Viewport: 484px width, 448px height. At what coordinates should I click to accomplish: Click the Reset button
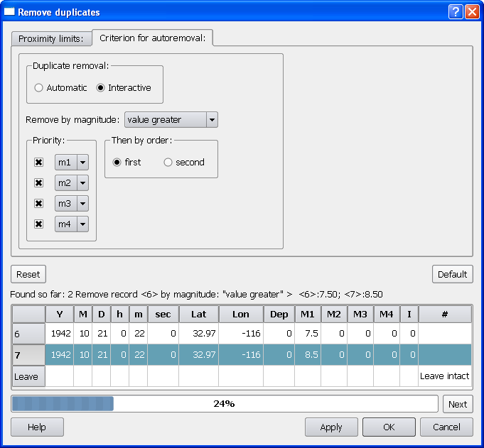coord(28,274)
